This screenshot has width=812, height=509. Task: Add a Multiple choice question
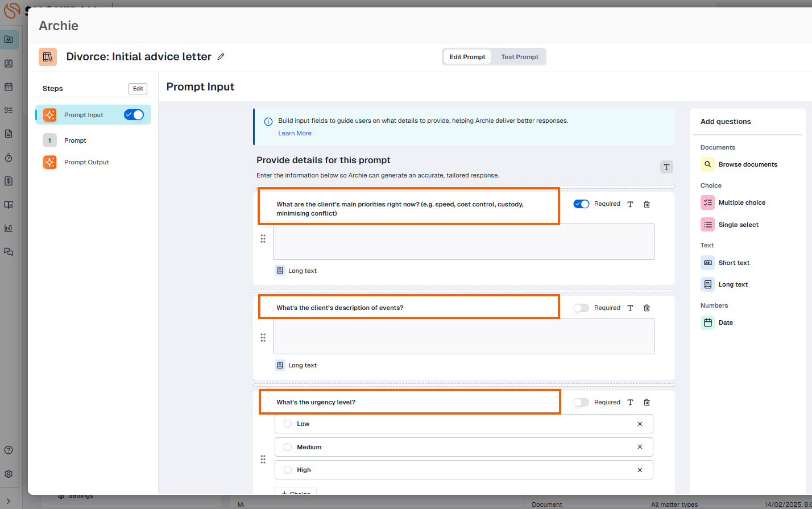point(741,202)
